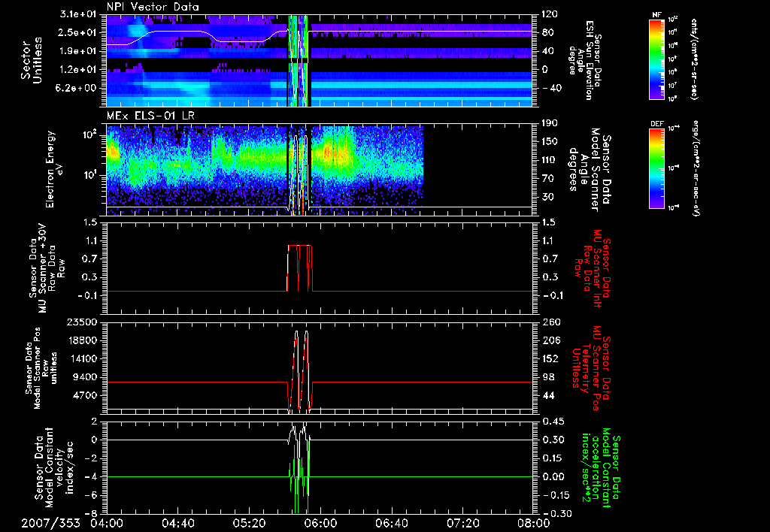Click inside the NPI sector spectrogram
Screen dimensions: 770x532
[x=319, y=60]
